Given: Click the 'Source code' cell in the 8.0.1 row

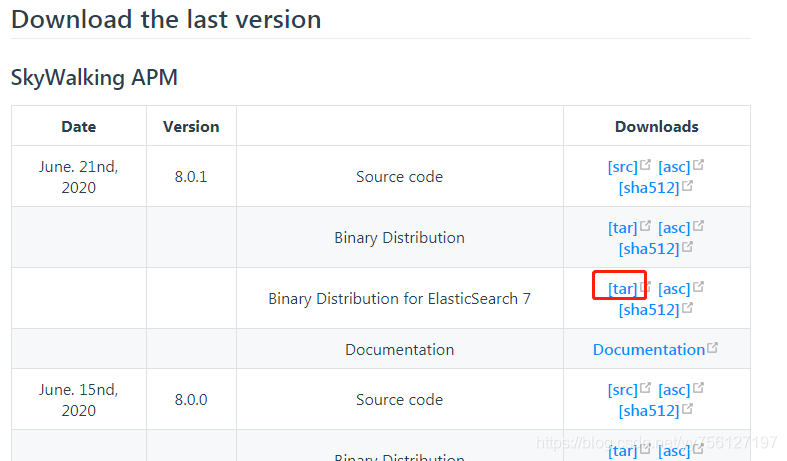Looking at the screenshot, I should click(x=400, y=177).
